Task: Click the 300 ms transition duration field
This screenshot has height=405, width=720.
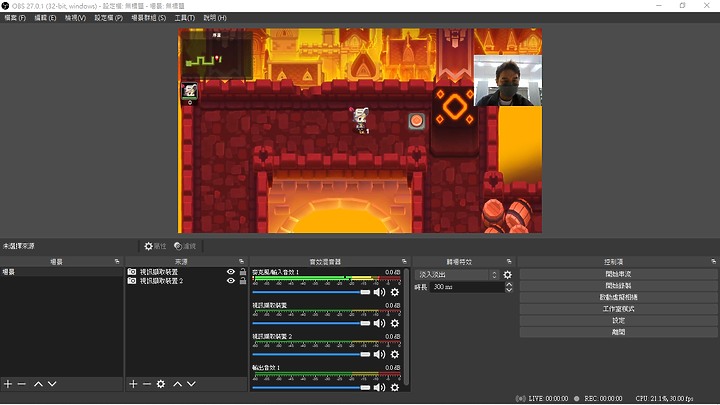Action: pos(467,287)
